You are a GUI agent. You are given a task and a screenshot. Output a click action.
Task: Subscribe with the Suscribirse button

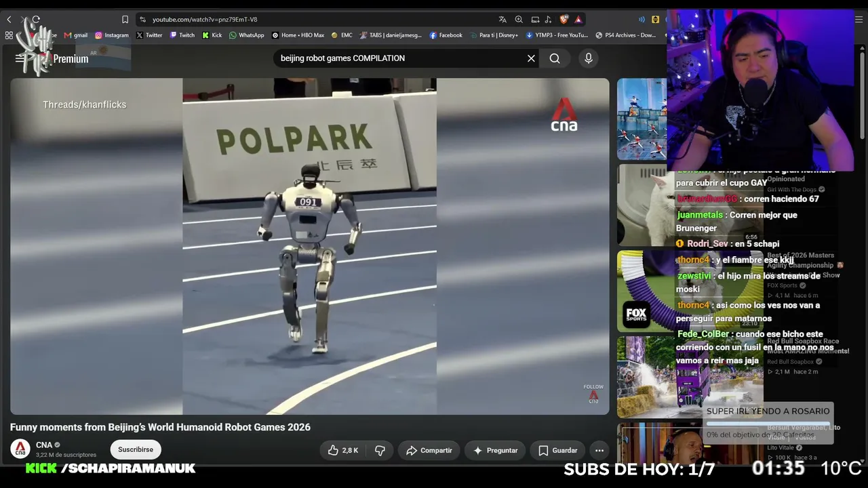[136, 449]
